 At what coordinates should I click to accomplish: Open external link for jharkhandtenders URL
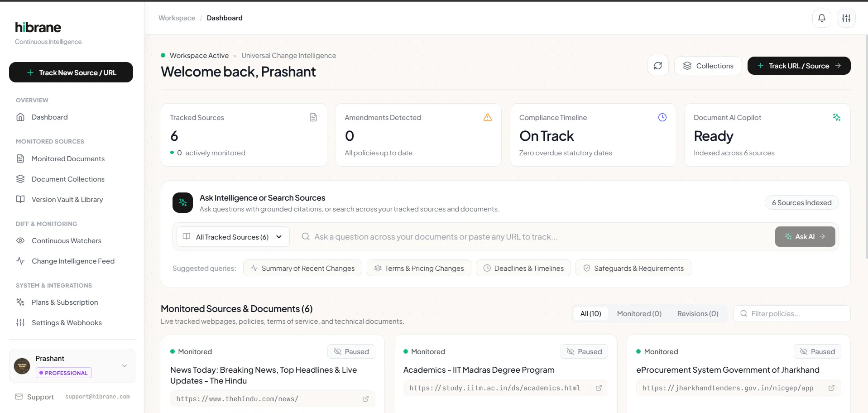pos(831,388)
